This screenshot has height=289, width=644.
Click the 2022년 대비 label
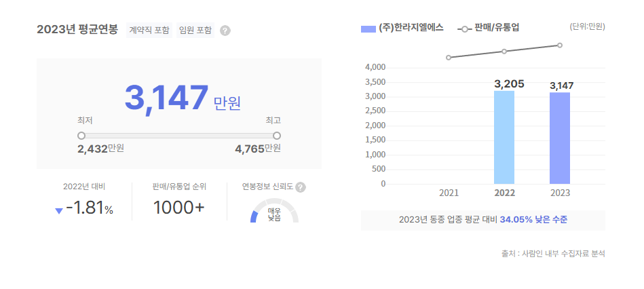tap(84, 187)
